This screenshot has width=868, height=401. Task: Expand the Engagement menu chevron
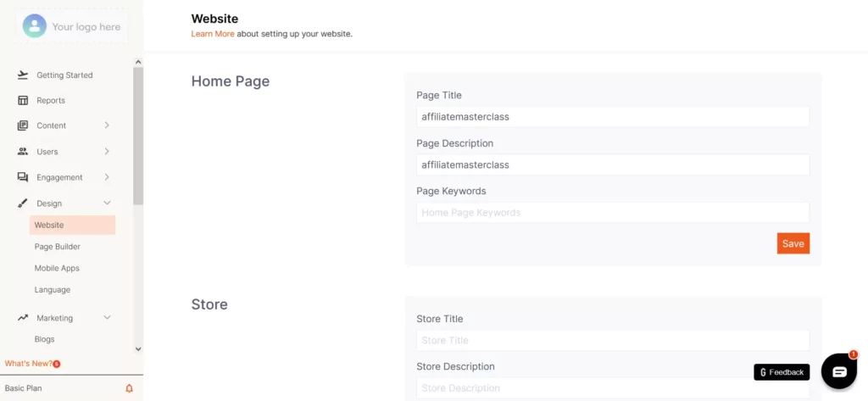(107, 177)
